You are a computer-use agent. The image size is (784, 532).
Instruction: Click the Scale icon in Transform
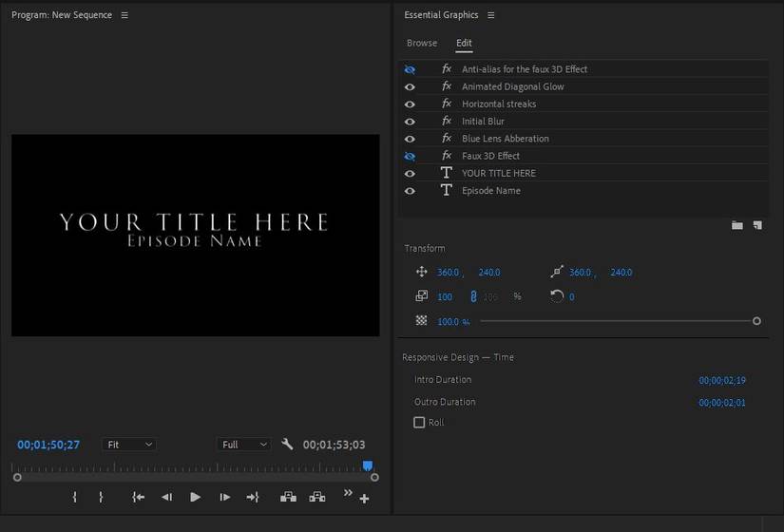422,296
